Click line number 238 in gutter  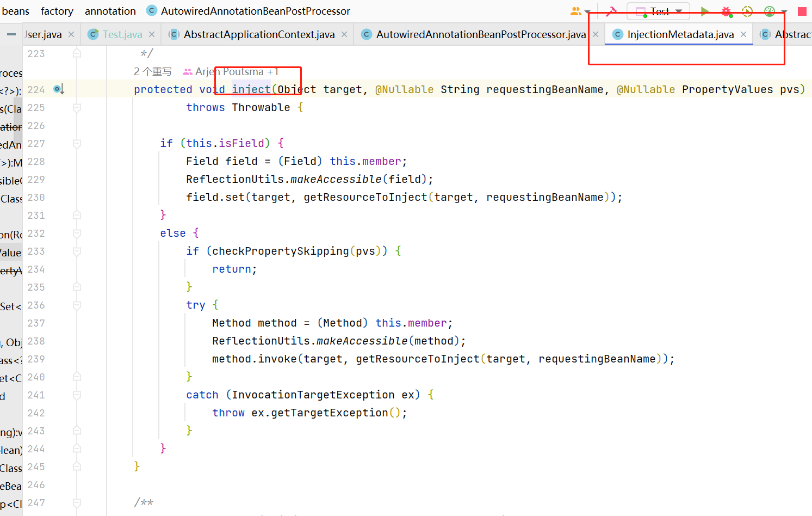click(x=36, y=341)
